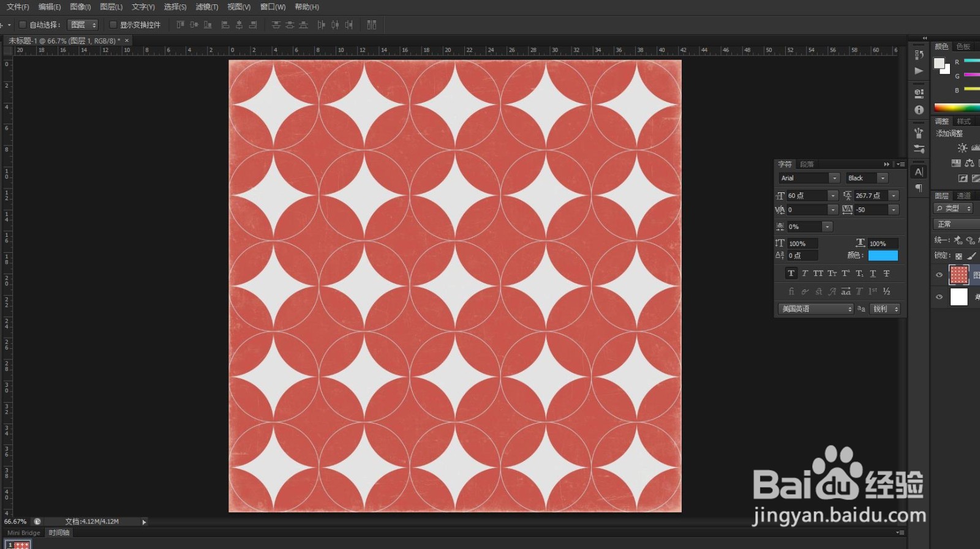Open the Mini Bridge tab
This screenshot has height=549, width=980.
click(x=24, y=533)
